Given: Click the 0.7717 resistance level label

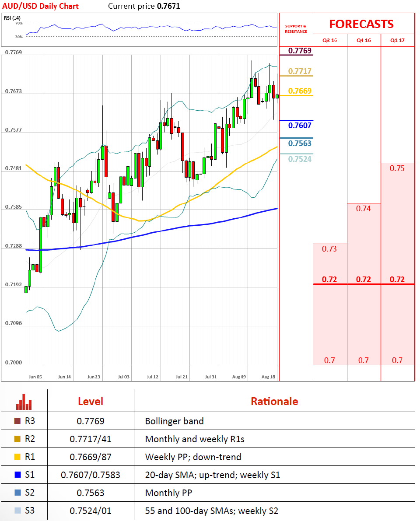Looking at the screenshot, I should coord(300,71).
